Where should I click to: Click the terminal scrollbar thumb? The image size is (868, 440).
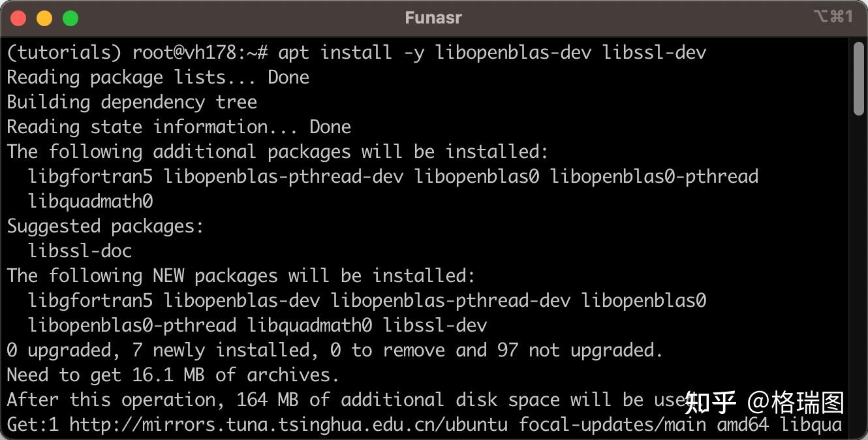point(859,78)
